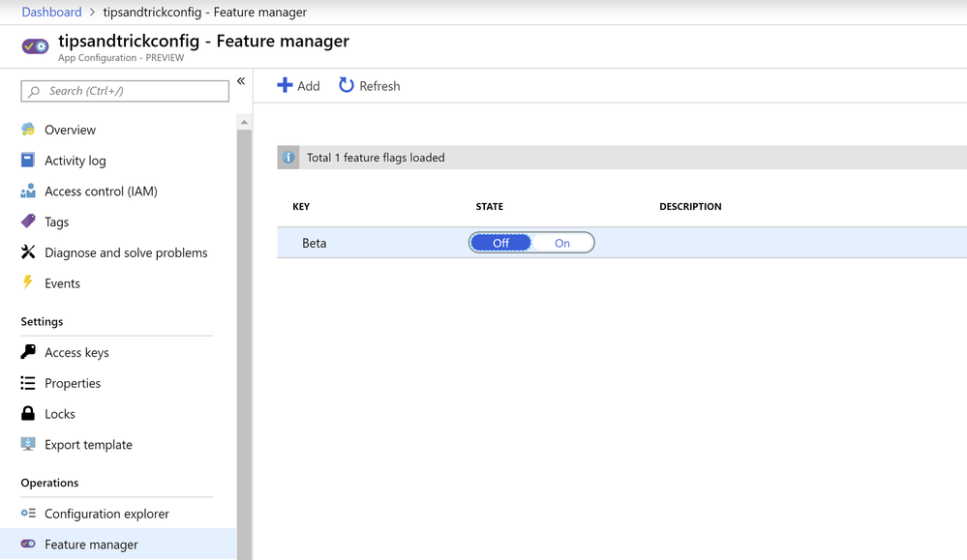Image resolution: width=967 pixels, height=560 pixels.
Task: Focus the sidebar Search input field
Action: coord(131,91)
